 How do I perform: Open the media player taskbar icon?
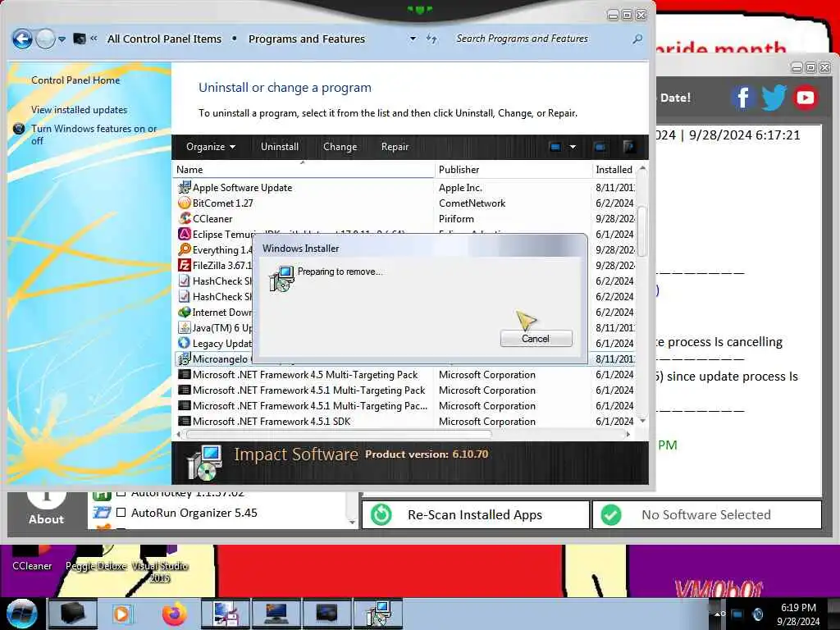click(x=121, y=614)
